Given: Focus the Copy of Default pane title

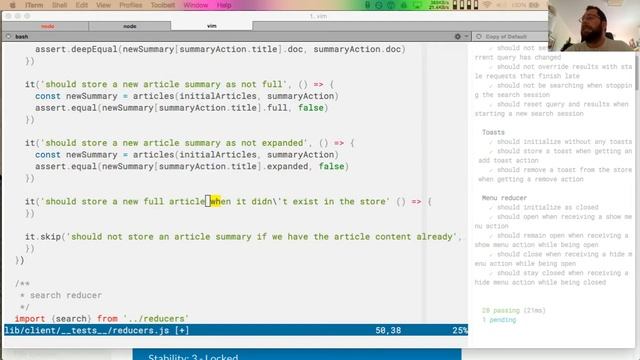Looking at the screenshot, I should click(x=506, y=36).
